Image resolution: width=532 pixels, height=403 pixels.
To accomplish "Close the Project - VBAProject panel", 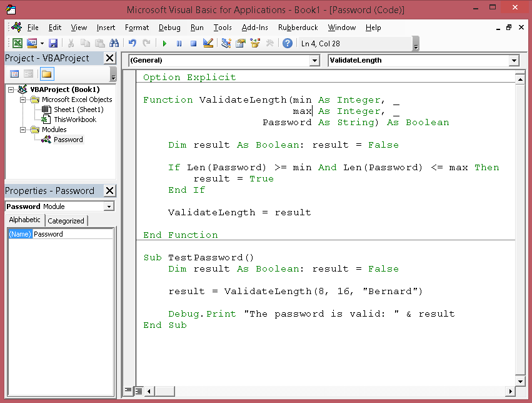I will click(109, 58).
